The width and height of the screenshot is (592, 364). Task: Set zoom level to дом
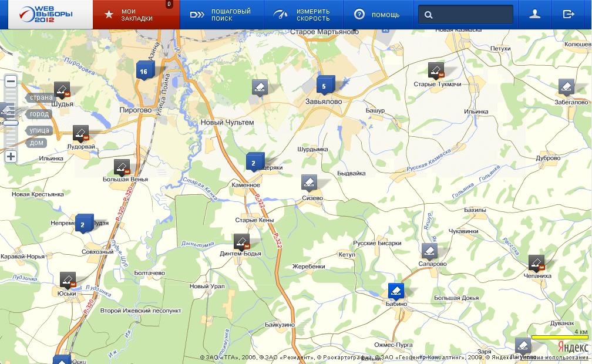coord(36,143)
